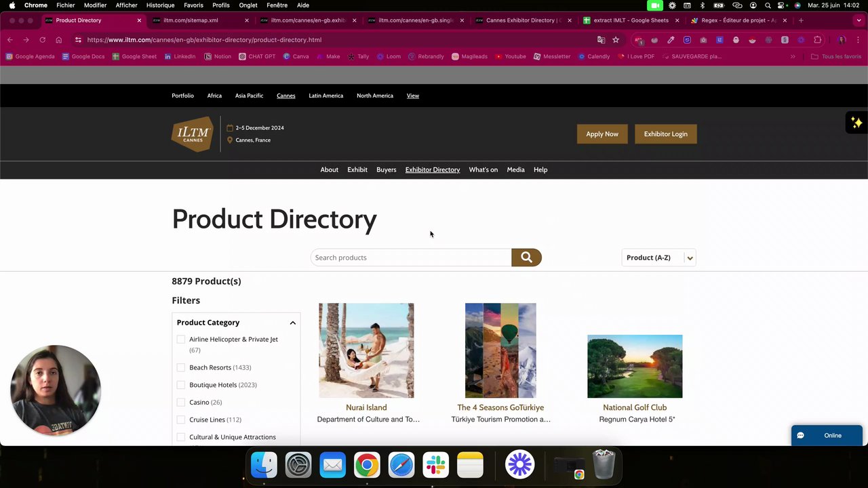The width and height of the screenshot is (868, 488).
Task: Open the Canva bookmark
Action: tap(296, 56)
